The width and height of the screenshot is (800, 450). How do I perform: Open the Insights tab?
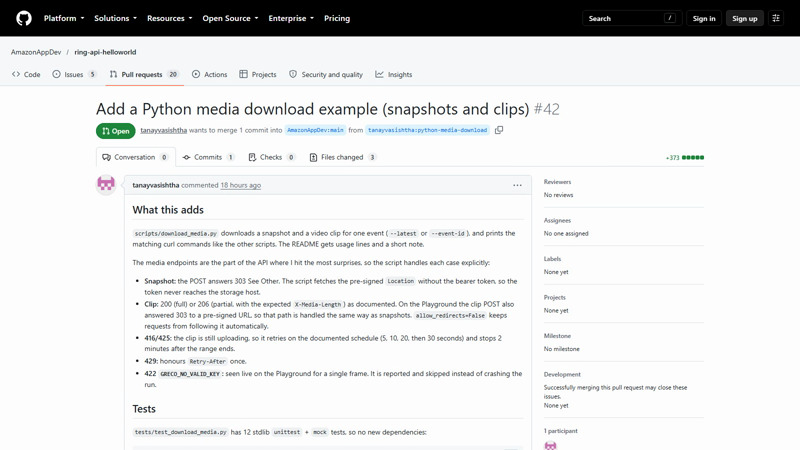pyautogui.click(x=394, y=74)
